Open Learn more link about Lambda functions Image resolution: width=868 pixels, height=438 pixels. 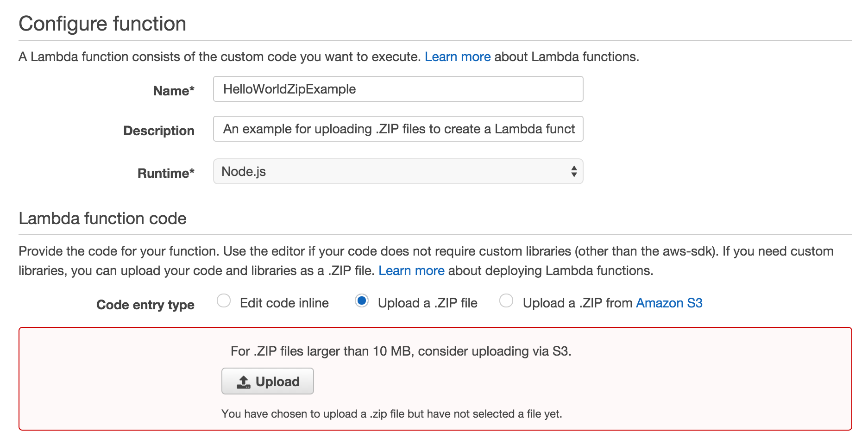458,57
